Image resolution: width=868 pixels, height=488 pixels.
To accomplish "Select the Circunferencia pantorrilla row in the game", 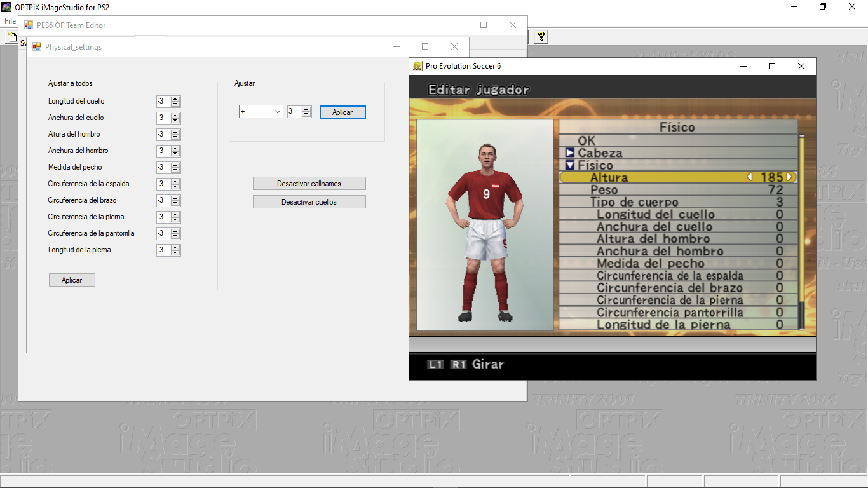I will pos(678,313).
